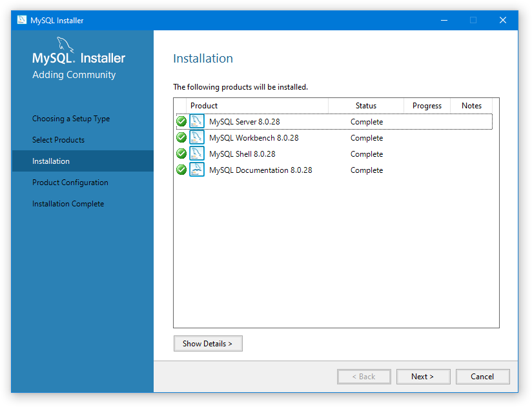Viewport: 532px width, 407px height.
Task: Select the Installation Complete step
Action: [x=68, y=204]
